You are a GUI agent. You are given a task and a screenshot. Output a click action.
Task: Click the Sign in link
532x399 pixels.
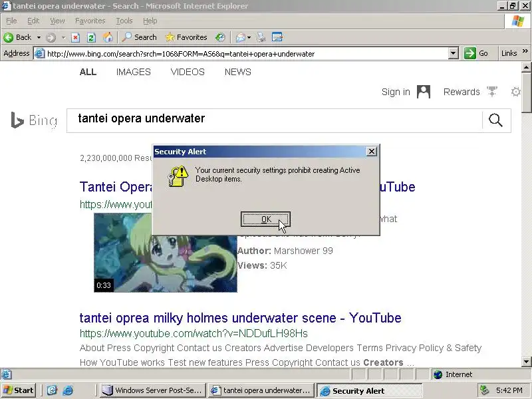click(x=396, y=92)
